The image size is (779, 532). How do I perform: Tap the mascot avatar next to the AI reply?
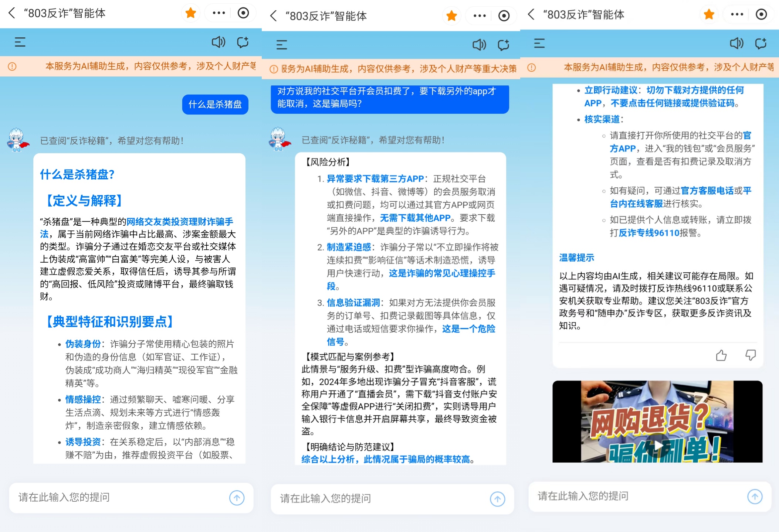click(17, 140)
